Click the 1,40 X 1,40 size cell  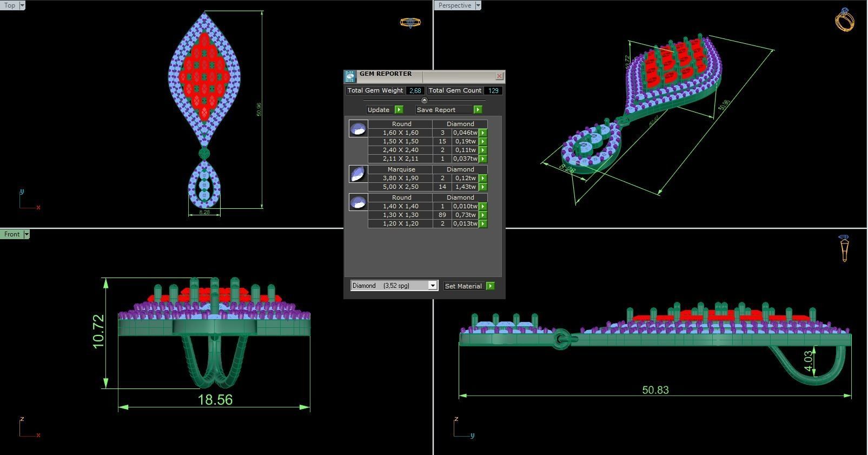click(x=400, y=206)
